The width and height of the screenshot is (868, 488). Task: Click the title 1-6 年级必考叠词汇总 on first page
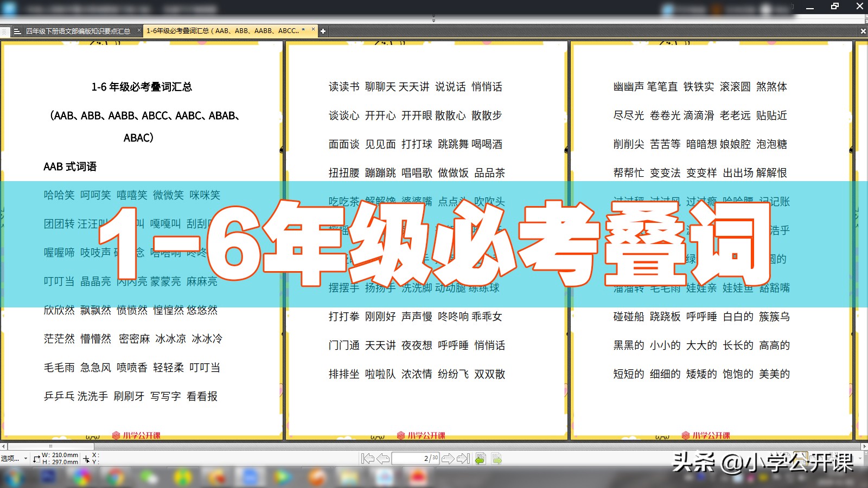point(142,87)
